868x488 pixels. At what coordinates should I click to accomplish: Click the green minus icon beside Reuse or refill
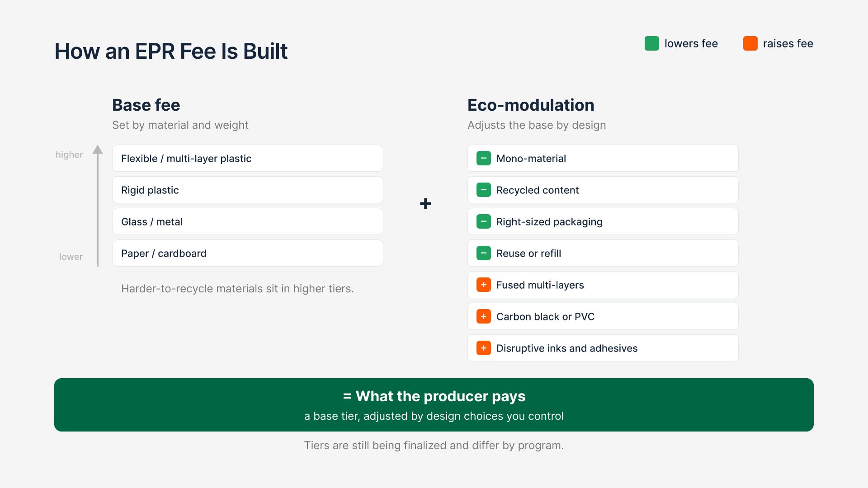point(483,253)
